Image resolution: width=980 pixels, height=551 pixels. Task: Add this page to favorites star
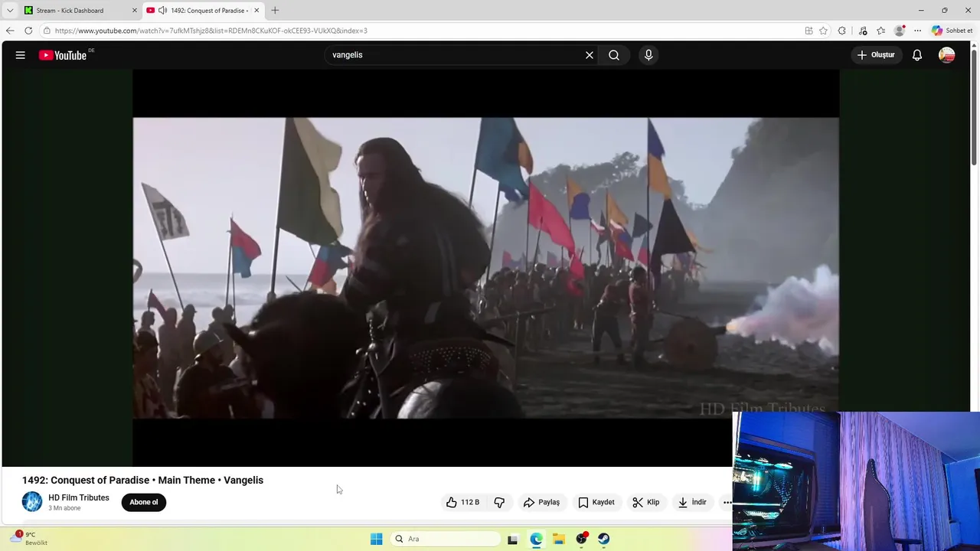point(824,31)
